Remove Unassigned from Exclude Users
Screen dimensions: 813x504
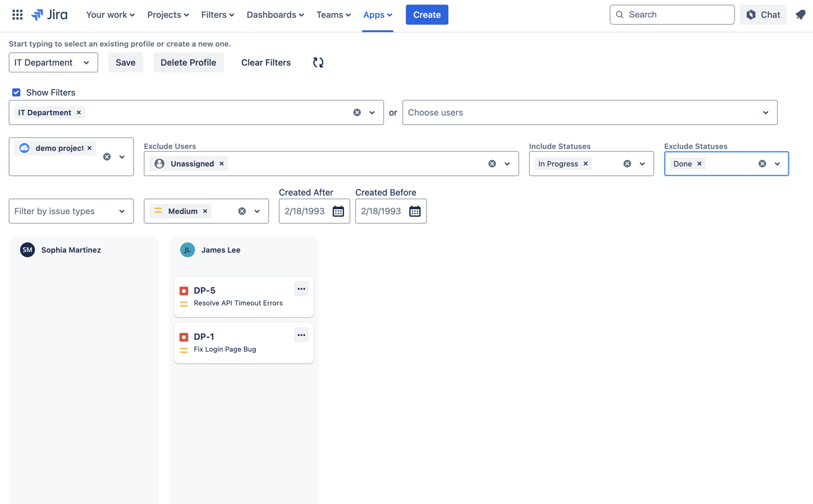(x=222, y=164)
